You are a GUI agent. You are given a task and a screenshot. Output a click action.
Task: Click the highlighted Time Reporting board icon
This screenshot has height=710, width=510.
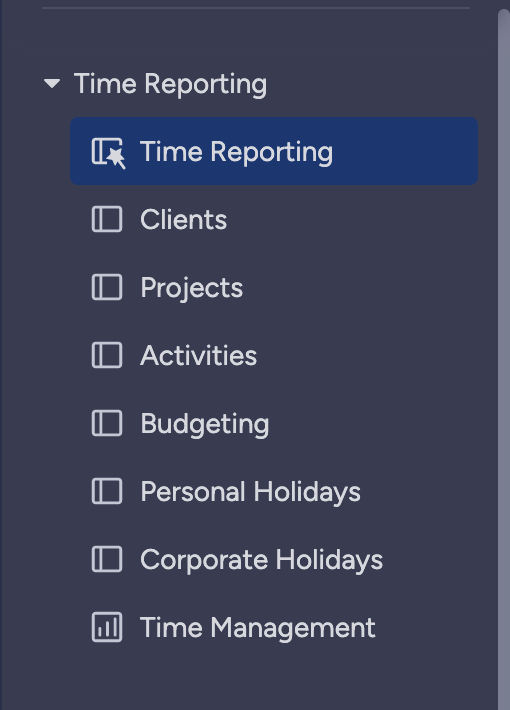click(x=108, y=153)
